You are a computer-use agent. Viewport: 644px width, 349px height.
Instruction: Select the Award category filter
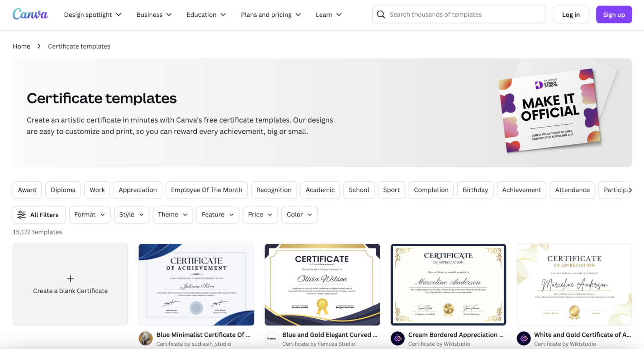pos(27,190)
